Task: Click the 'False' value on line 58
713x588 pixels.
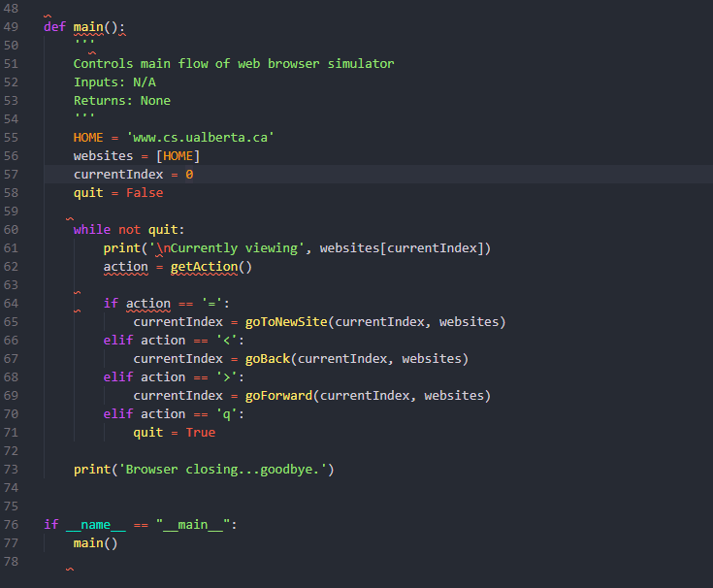Action: (145, 193)
